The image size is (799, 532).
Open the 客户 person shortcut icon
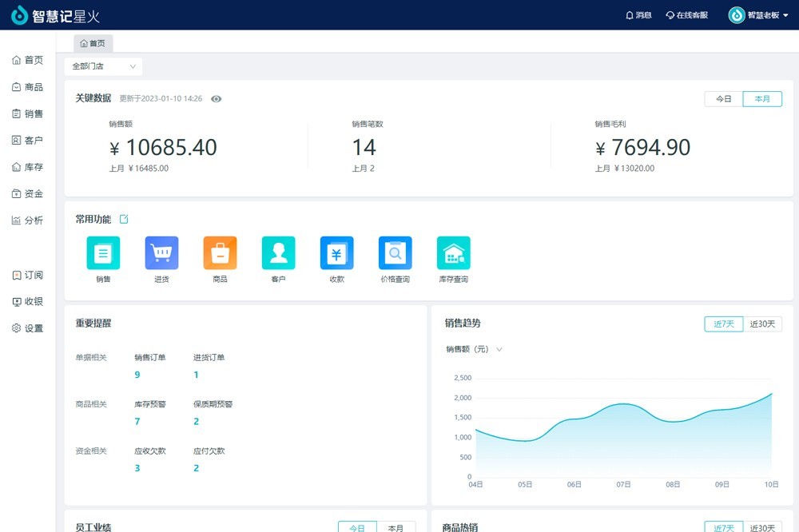[x=278, y=253]
